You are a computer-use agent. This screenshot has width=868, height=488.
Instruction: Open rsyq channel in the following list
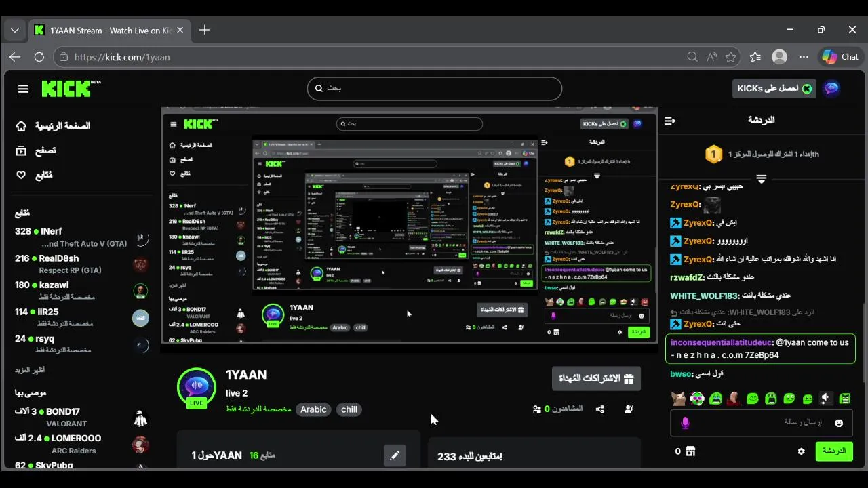pyautogui.click(x=81, y=344)
